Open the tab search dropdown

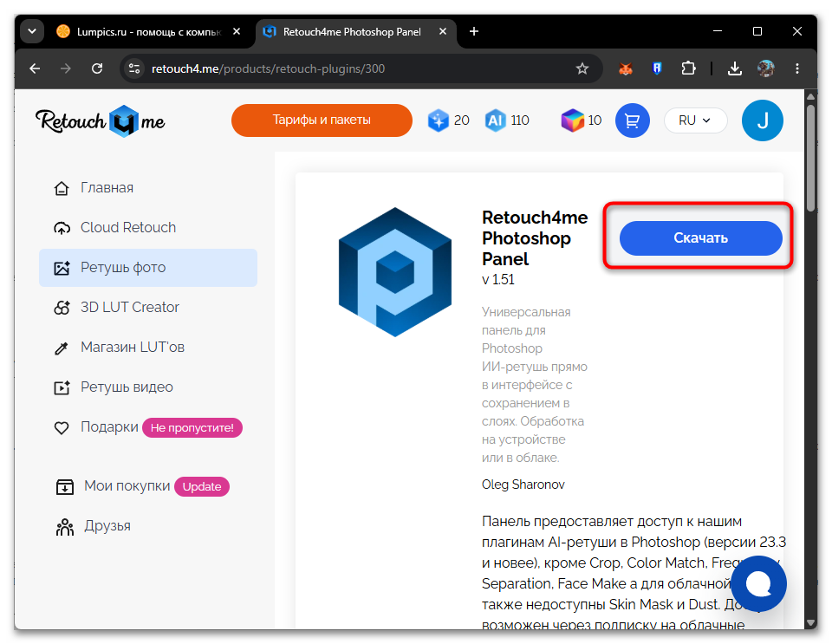[x=32, y=32]
